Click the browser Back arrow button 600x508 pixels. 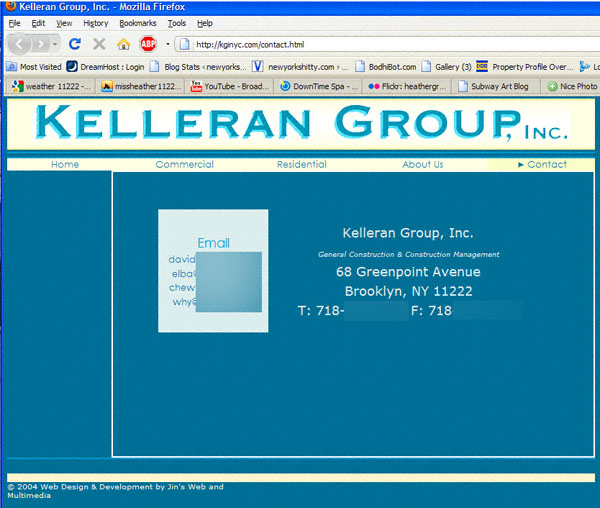pos(19,44)
